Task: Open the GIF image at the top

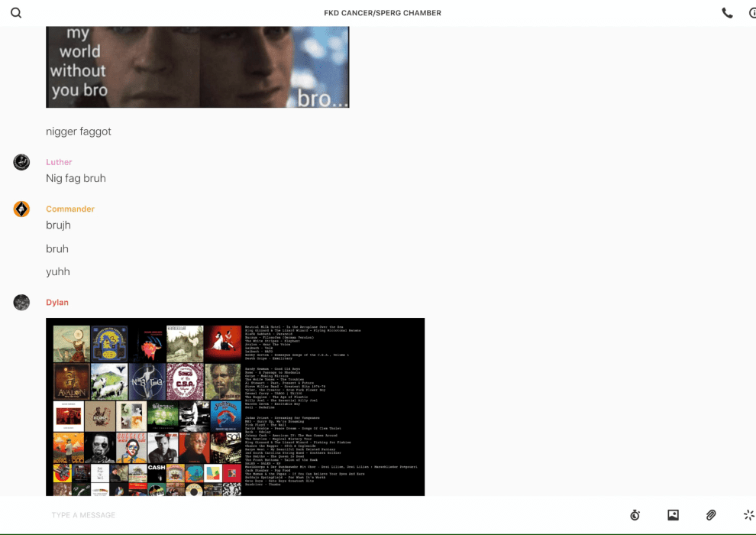Action: click(197, 67)
